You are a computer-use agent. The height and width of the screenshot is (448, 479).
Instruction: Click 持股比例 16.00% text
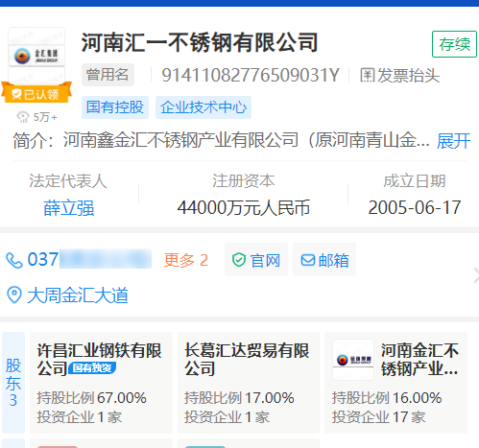387,398
